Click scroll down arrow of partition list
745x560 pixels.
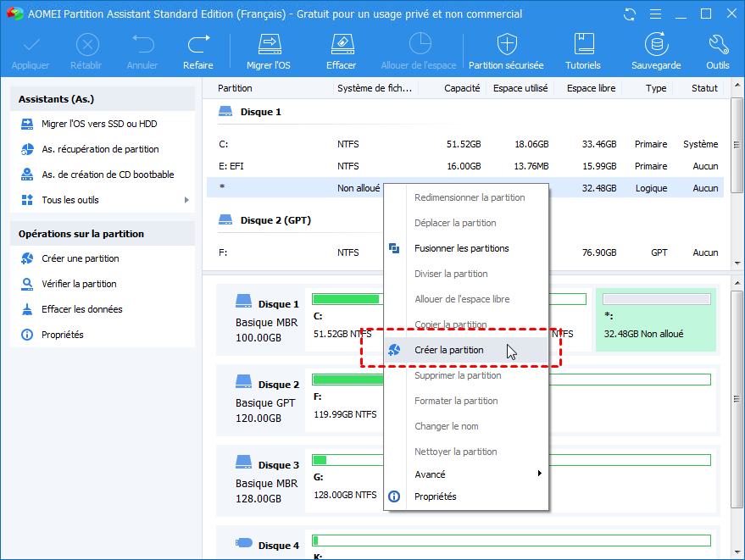click(737, 263)
